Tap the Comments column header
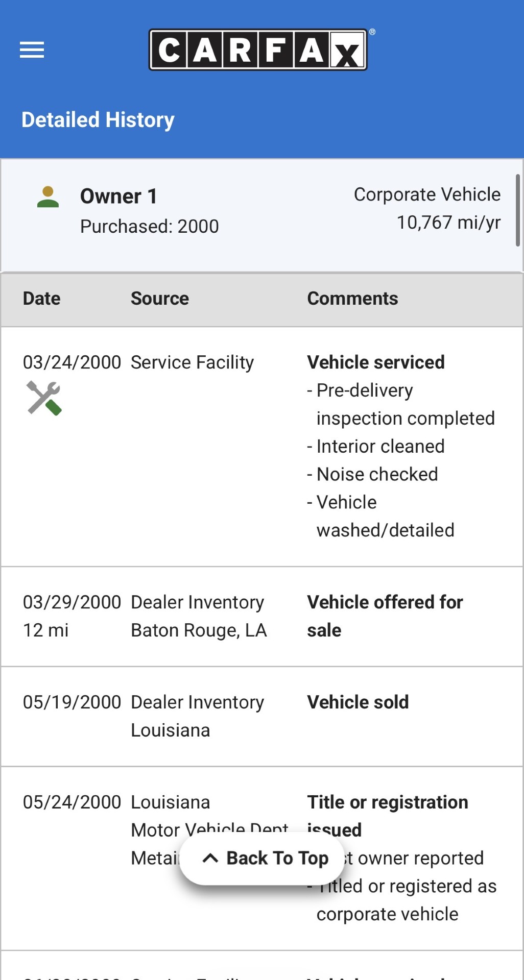Viewport: 524px width, 980px height. (352, 299)
